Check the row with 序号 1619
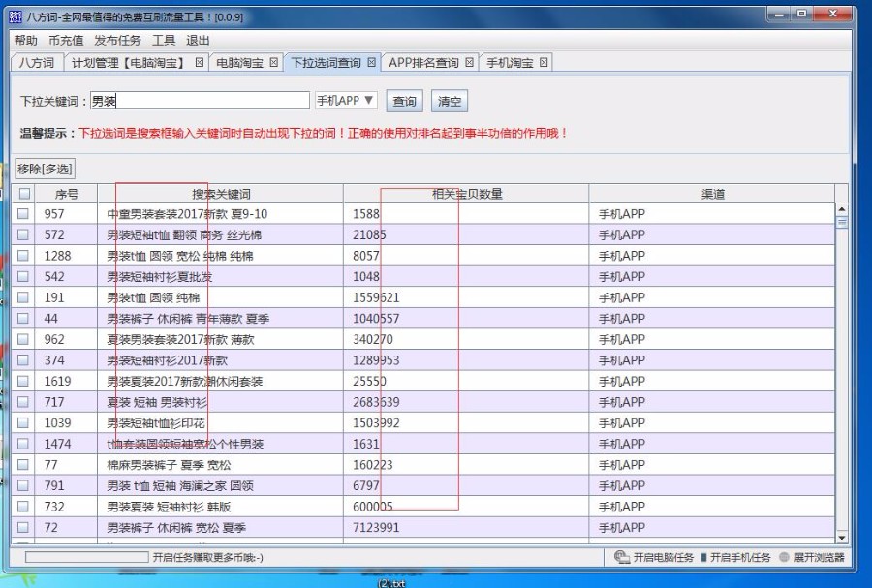872x588 pixels. point(23,382)
